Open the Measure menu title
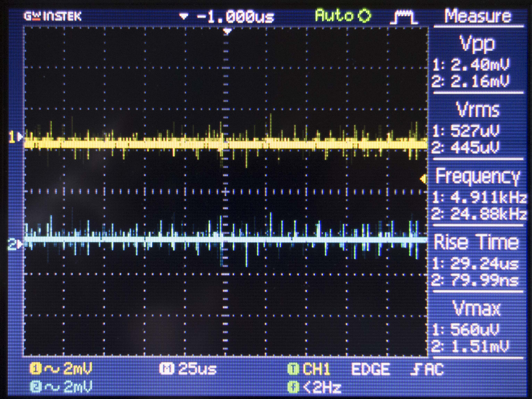The width and height of the screenshot is (532, 399). point(478,16)
